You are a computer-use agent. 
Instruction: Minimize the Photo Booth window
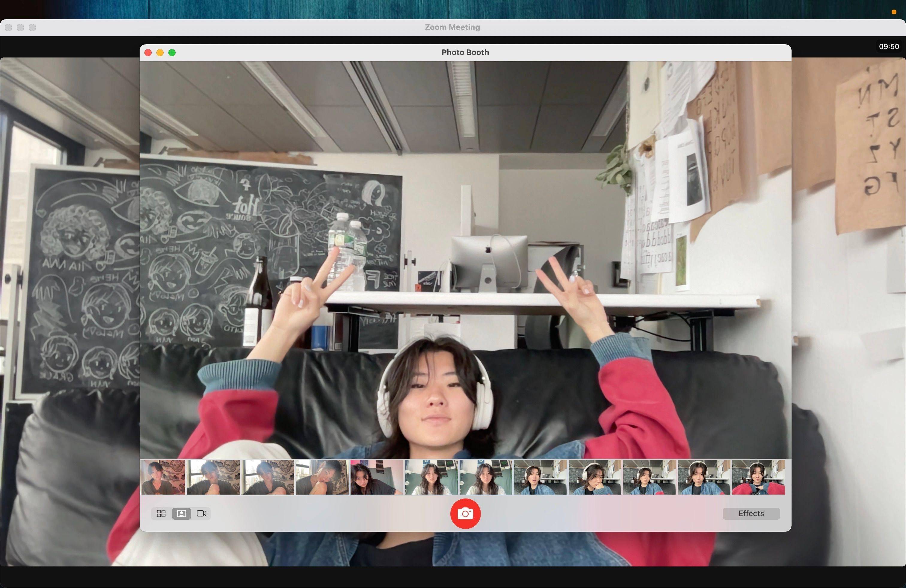pos(160,52)
